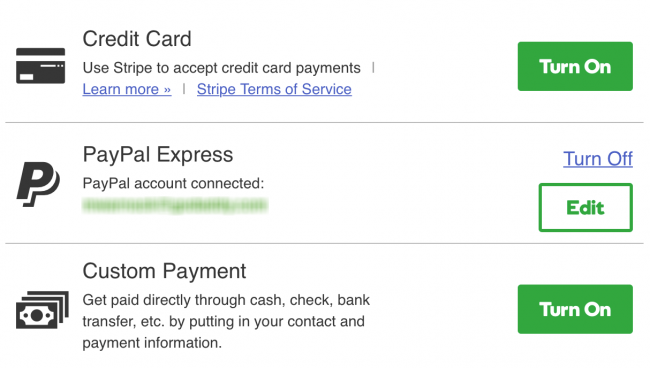Click the 'Get paid directly through cash' description
This screenshot has width=650, height=368.
(226, 321)
